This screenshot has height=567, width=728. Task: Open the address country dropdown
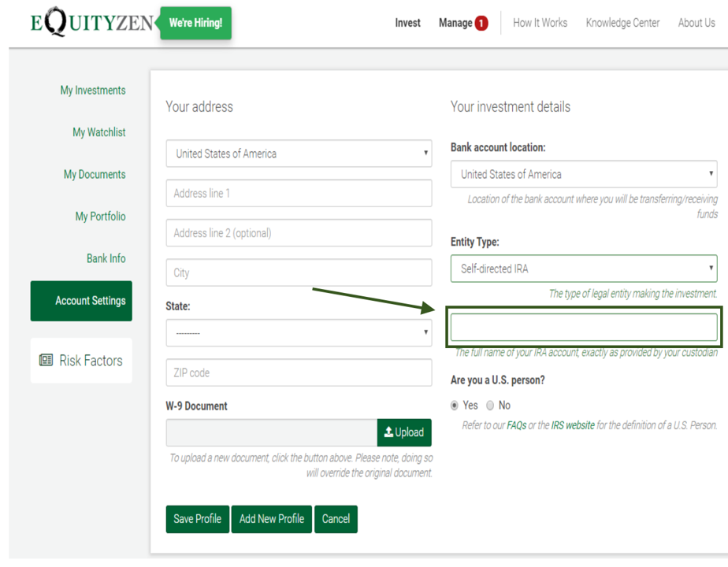coord(299,154)
